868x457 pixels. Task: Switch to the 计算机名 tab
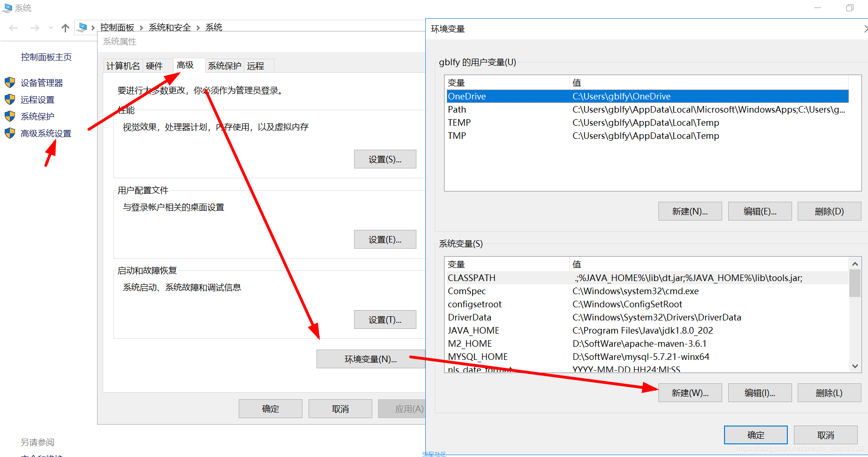point(123,66)
